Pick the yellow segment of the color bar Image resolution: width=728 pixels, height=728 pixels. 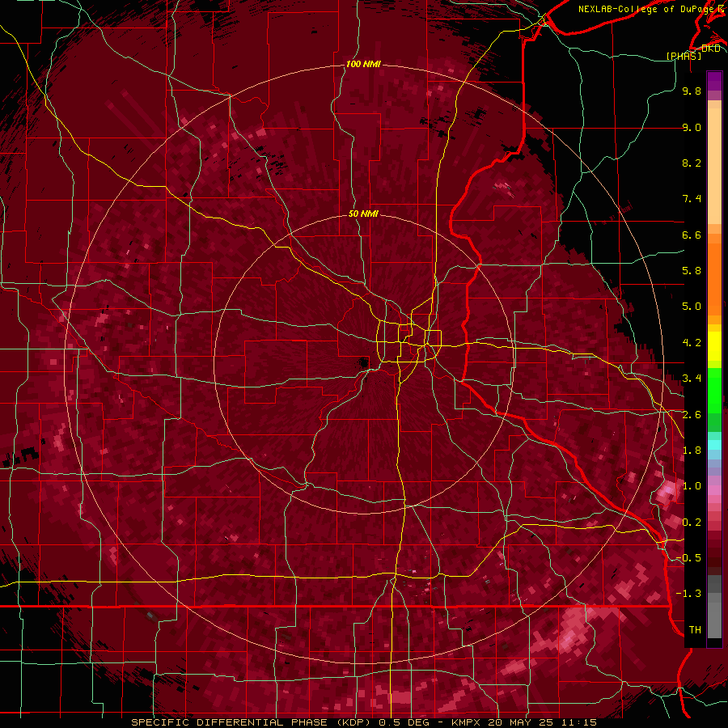point(714,346)
